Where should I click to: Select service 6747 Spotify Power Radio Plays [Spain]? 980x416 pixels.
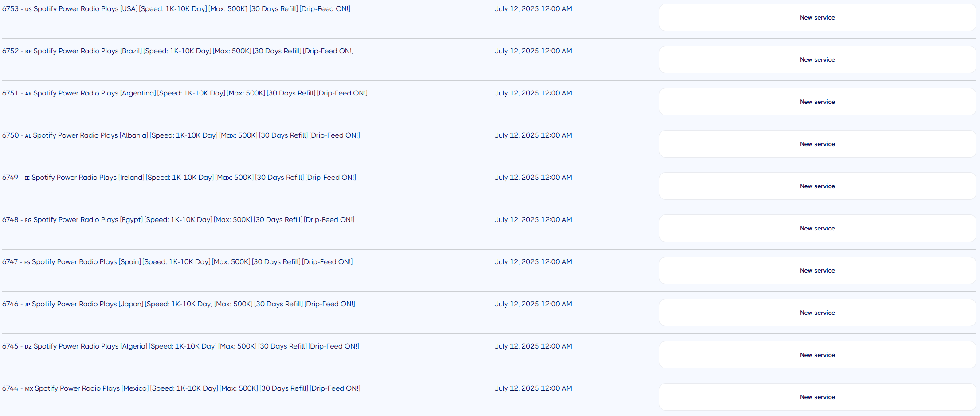pos(177,262)
